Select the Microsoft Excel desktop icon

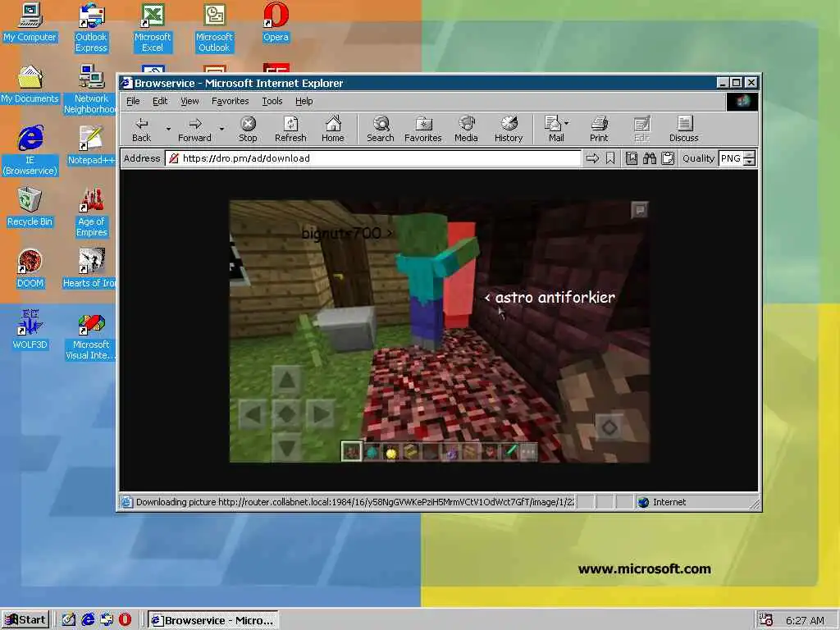coord(153,28)
